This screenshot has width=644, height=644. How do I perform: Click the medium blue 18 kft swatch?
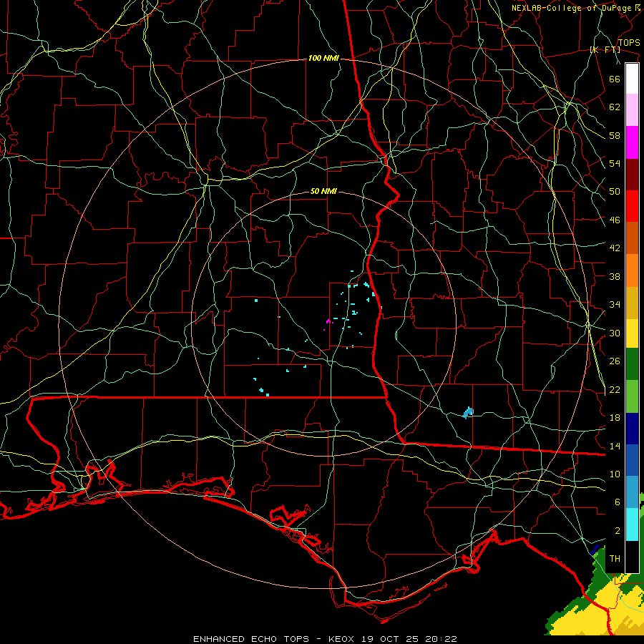pyautogui.click(x=632, y=460)
